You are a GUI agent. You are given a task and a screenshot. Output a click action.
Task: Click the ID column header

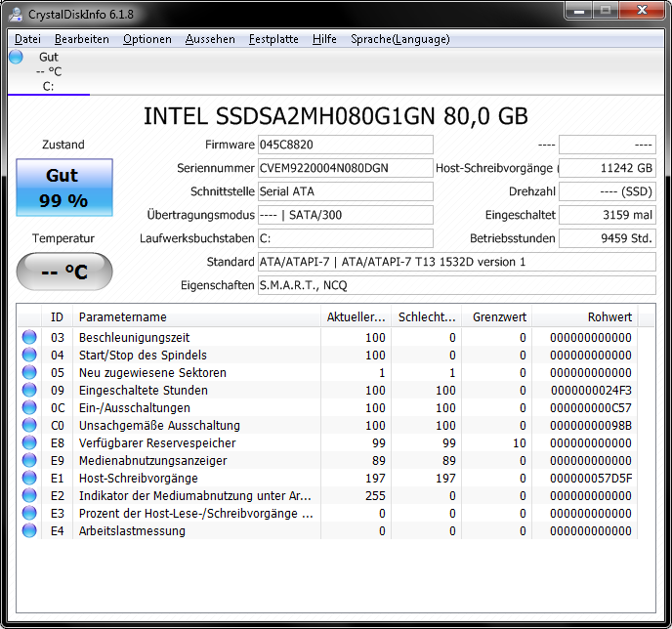[57, 317]
